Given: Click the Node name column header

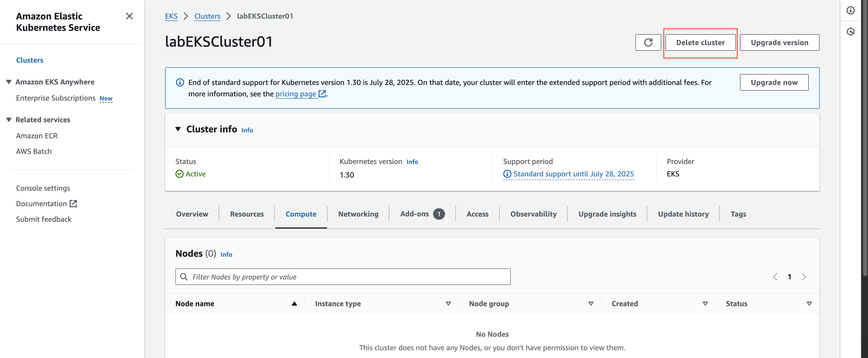Looking at the screenshot, I should click(195, 304).
